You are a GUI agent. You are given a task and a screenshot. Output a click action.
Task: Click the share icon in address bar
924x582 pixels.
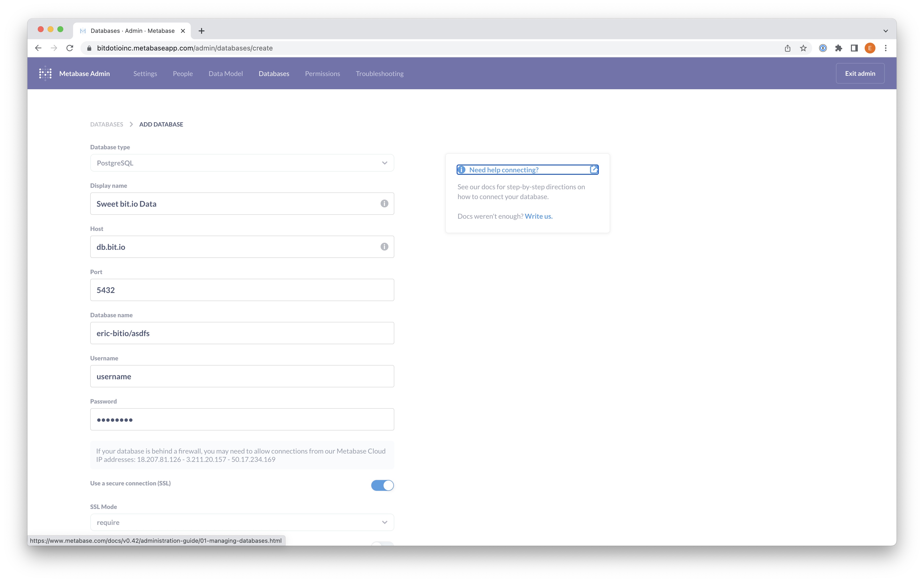pos(787,48)
